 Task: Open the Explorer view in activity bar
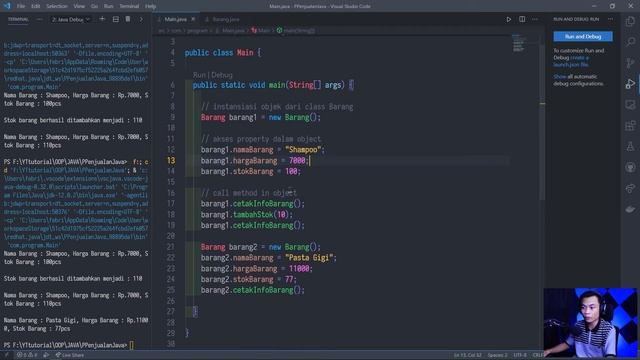[630, 21]
